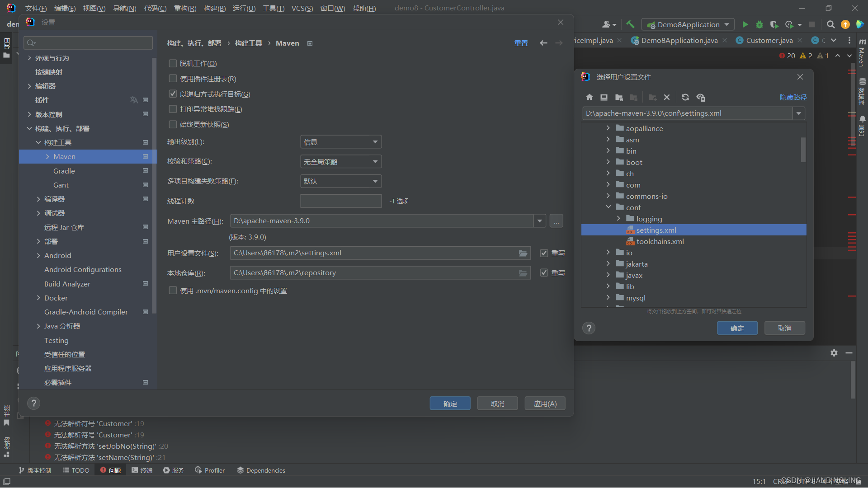Viewport: 868px width, 488px height.
Task: Open path history dropdown in file chooser
Action: point(799,113)
